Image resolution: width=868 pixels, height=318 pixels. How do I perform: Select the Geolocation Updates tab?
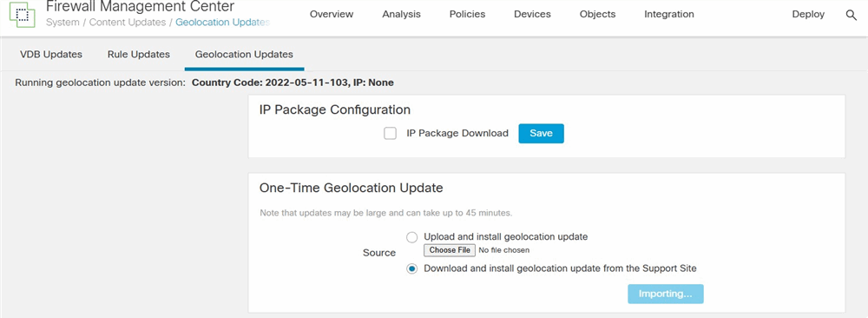click(x=244, y=54)
